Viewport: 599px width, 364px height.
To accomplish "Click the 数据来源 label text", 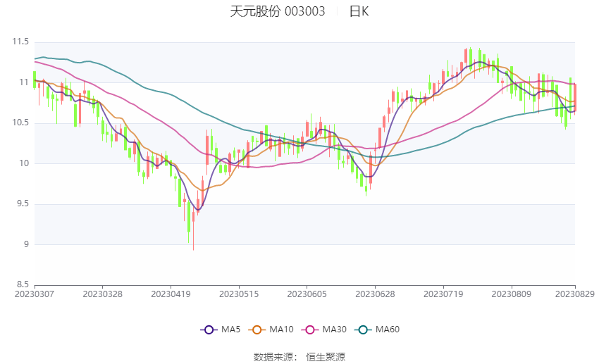I will [276, 357].
